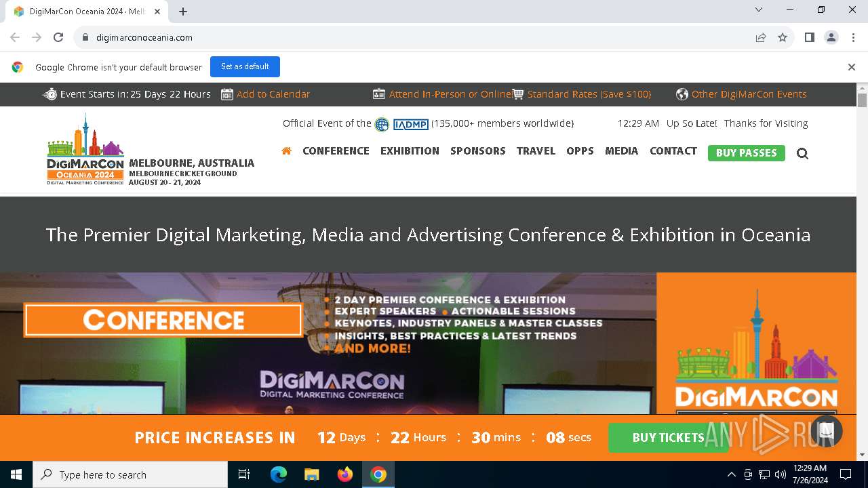Show hidden system tray icons chevron
The image size is (868, 488).
(x=731, y=474)
